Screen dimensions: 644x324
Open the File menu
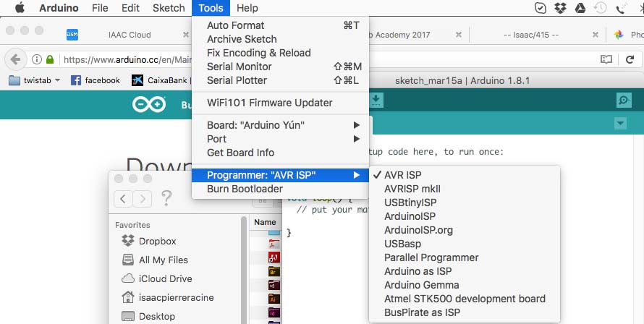click(100, 8)
